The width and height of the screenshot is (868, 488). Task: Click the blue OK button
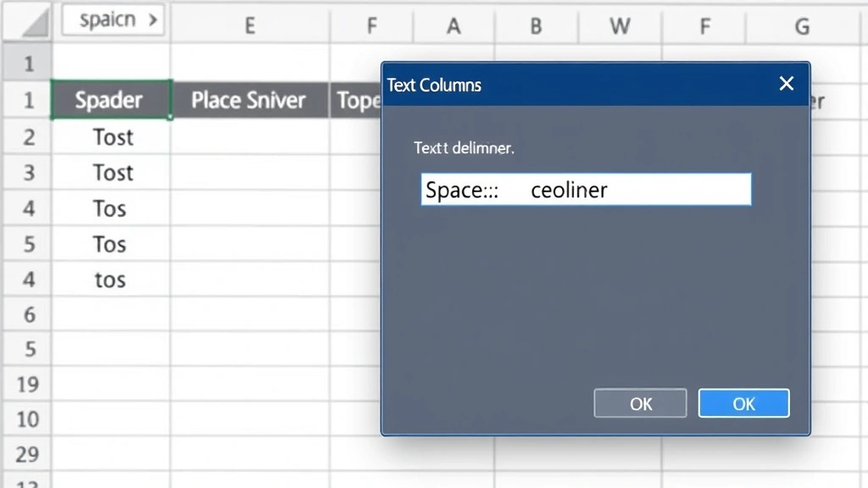pos(743,403)
